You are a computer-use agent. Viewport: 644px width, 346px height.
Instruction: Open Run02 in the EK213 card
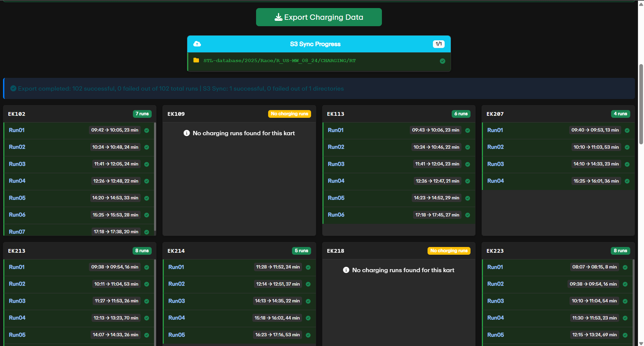17,284
